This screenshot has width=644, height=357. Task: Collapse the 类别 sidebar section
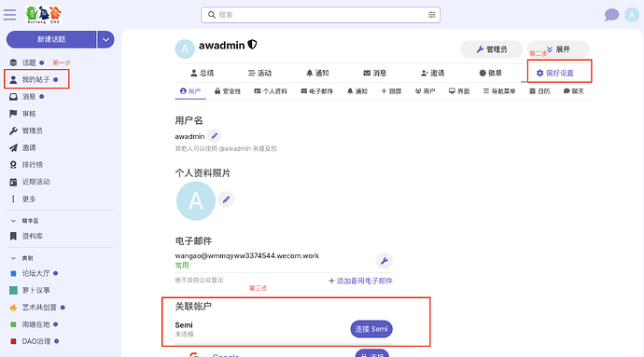click(x=22, y=258)
